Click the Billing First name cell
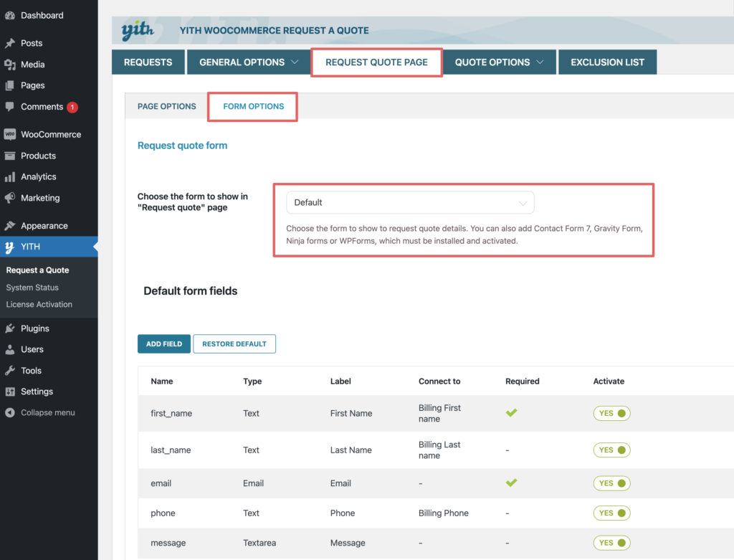 [x=439, y=414]
